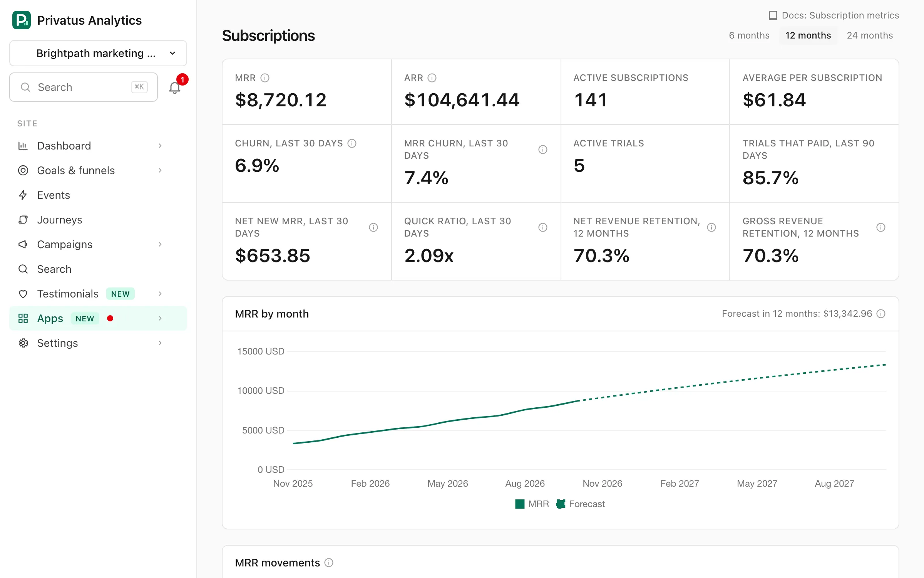The height and width of the screenshot is (578, 924).
Task: Switch to the 24 months range
Action: (870, 35)
